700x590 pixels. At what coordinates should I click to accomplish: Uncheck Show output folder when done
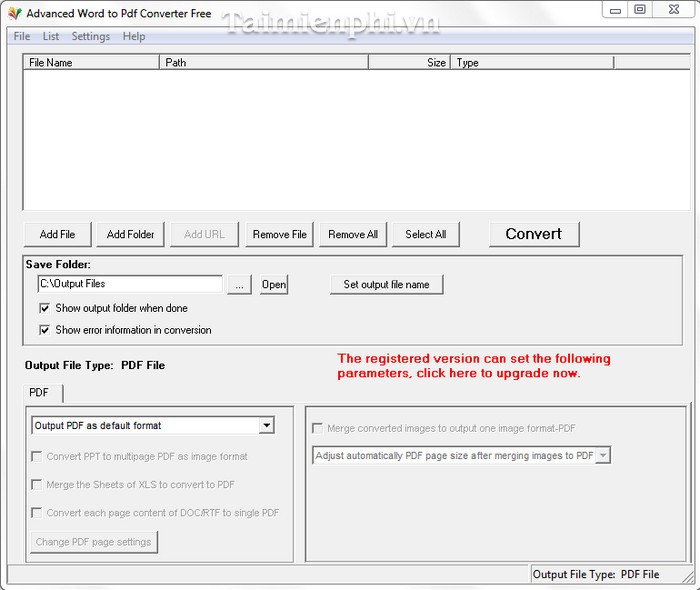[x=44, y=308]
